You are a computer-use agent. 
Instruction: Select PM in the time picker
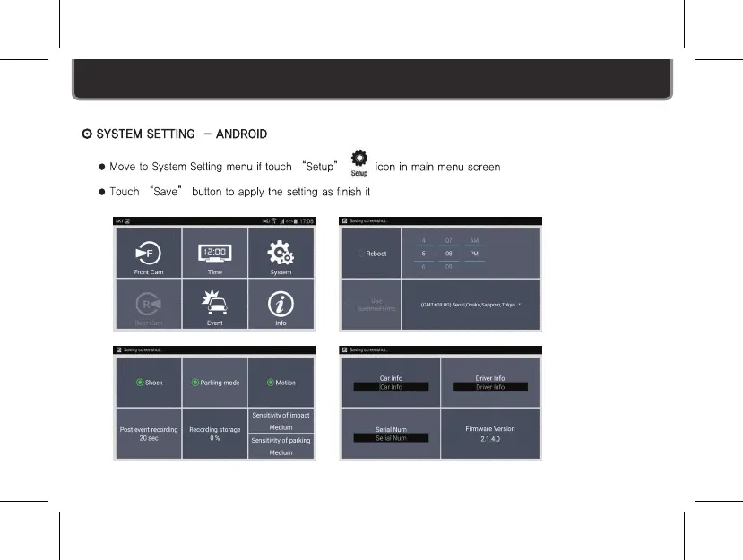point(474,254)
